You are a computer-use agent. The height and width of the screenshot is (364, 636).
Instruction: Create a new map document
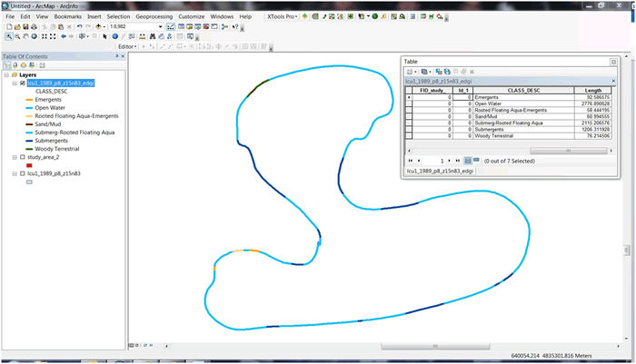point(9,26)
